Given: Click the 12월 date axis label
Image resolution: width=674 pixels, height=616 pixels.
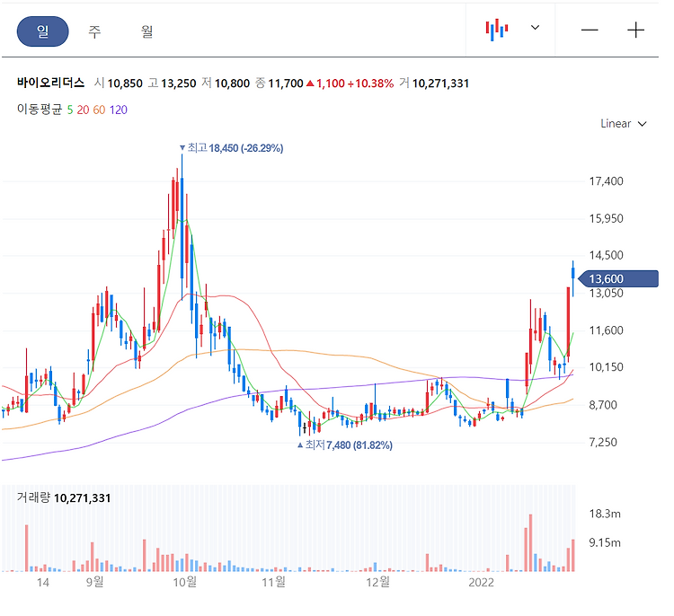Looking at the screenshot, I should click(x=377, y=582).
